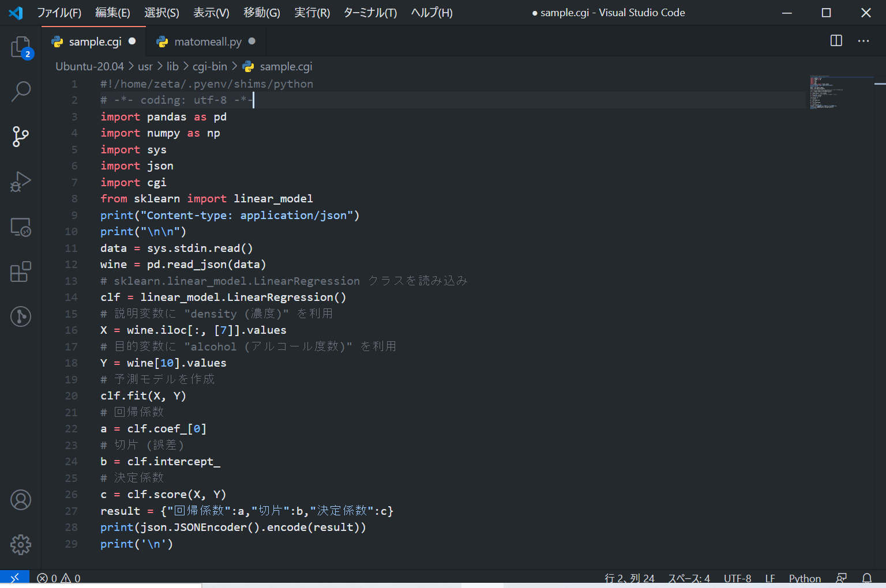Open the ファイル(F) menu
This screenshot has height=588, width=886.
(x=59, y=13)
